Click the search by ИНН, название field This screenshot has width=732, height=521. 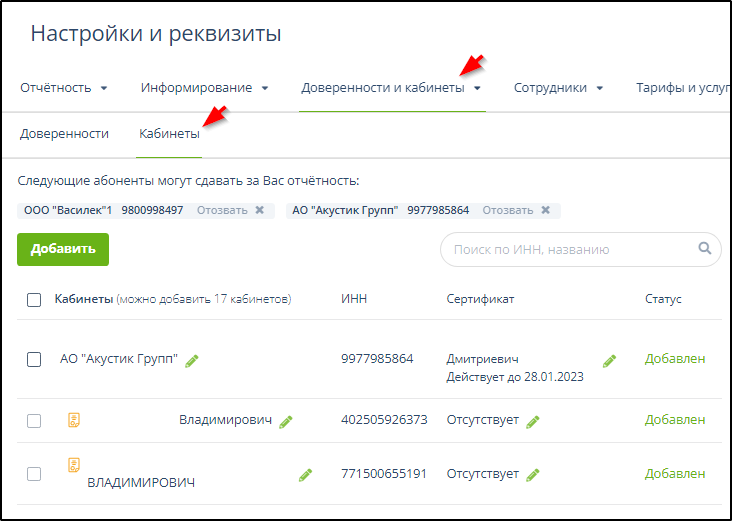click(x=570, y=250)
